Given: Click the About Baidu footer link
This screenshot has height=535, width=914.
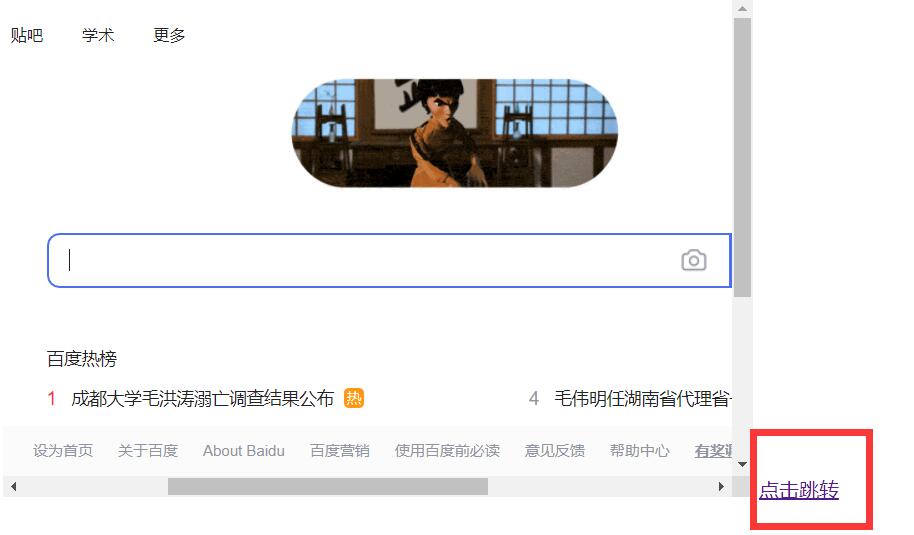Looking at the screenshot, I should point(244,450).
